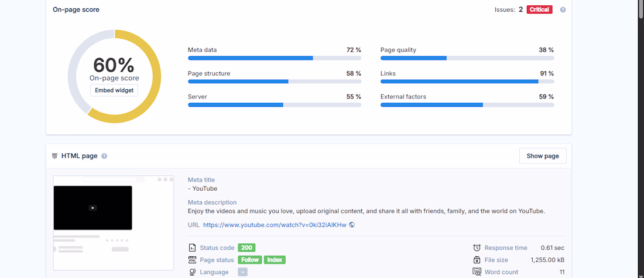The height and width of the screenshot is (278, 644).
Task: Click the 91 % Links value
Action: [x=547, y=73]
